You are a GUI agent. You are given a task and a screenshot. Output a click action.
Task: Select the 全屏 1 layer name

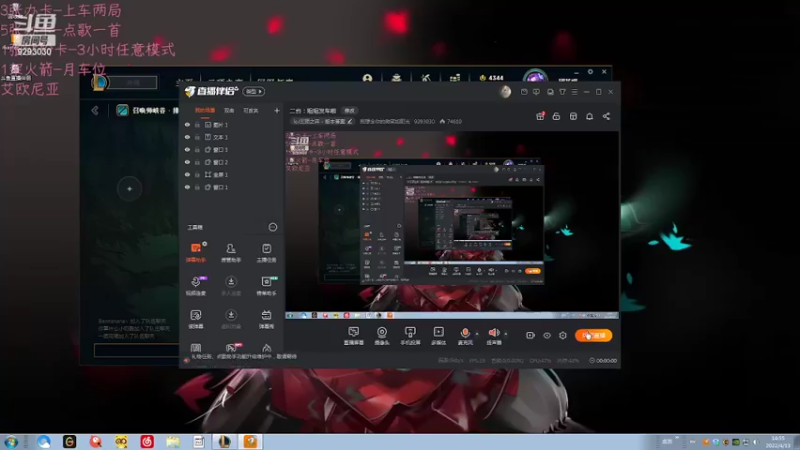click(220, 174)
